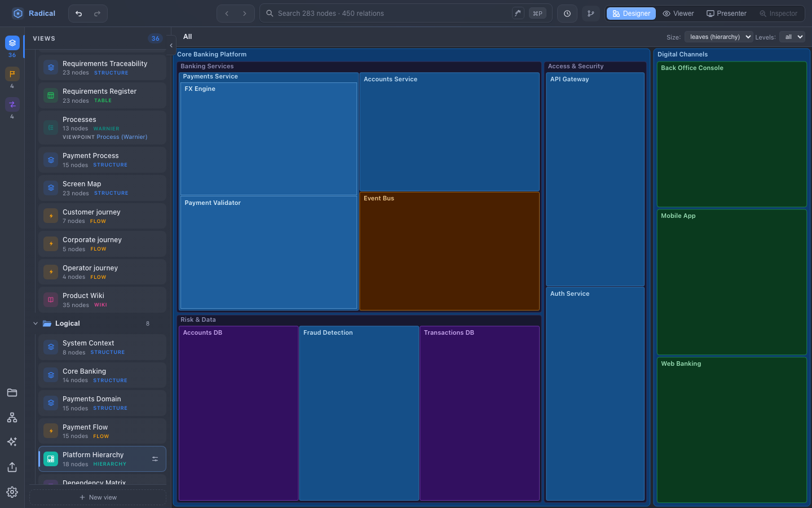
Task: Open Platform Hierarchy view settings sliders
Action: 155,459
